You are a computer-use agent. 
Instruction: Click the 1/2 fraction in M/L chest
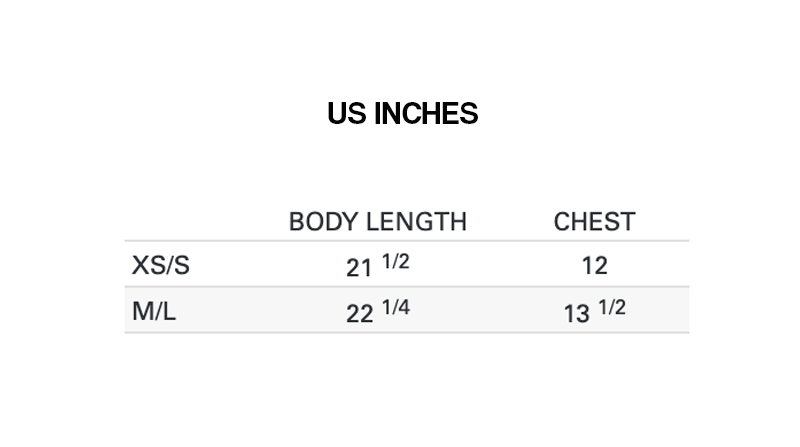coord(612,307)
